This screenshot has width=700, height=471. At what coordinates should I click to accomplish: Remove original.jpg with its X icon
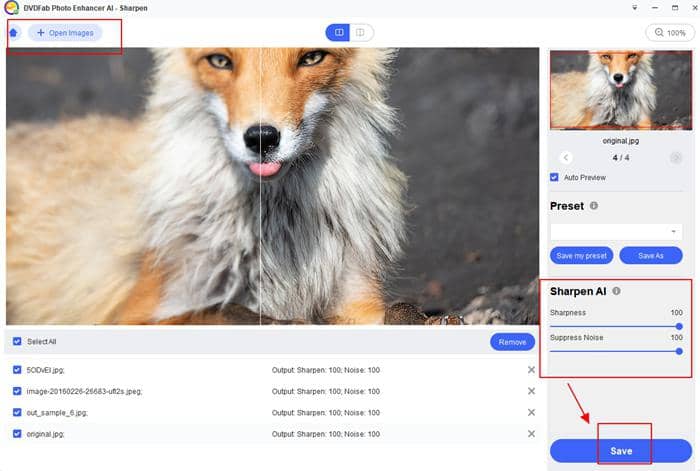(531, 432)
